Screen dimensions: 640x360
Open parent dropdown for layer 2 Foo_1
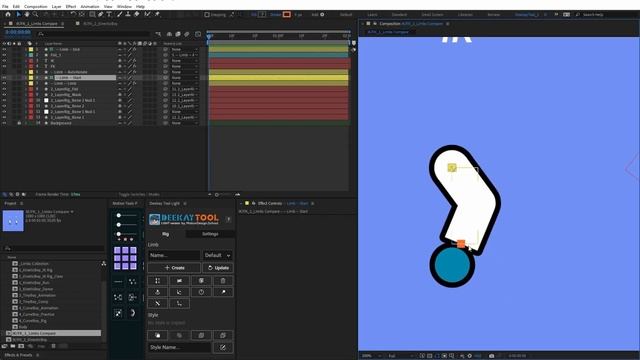(x=184, y=55)
